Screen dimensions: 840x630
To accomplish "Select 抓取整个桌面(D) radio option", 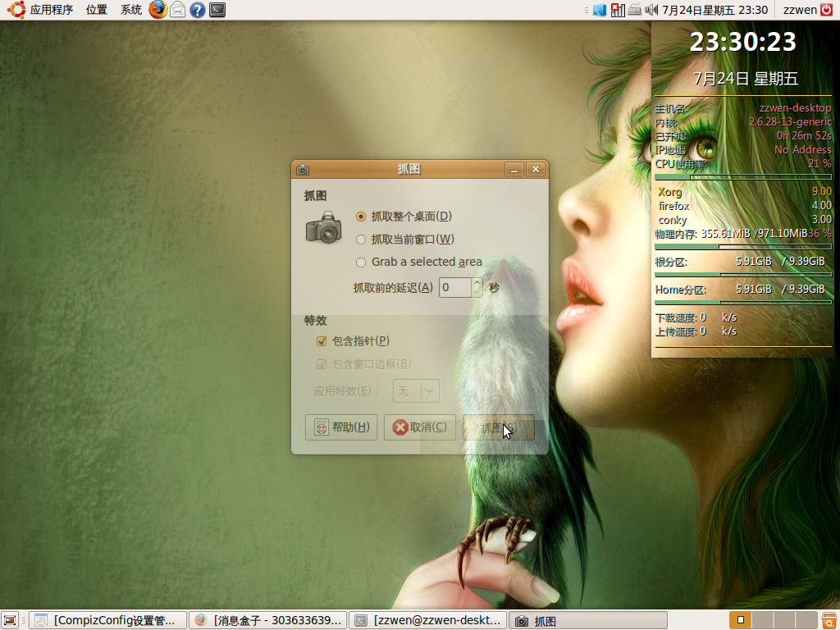I will (x=404, y=217).
